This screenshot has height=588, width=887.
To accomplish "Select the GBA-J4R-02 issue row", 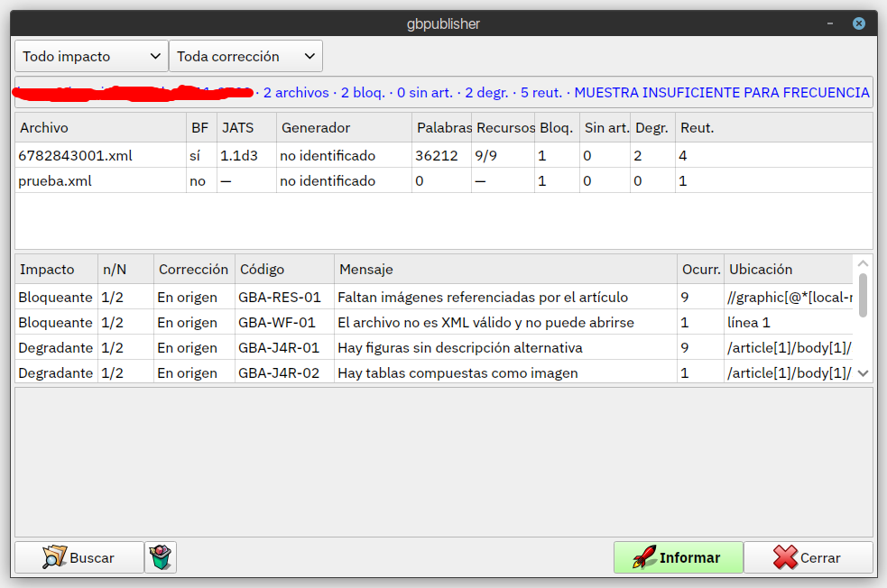I will (434, 372).
